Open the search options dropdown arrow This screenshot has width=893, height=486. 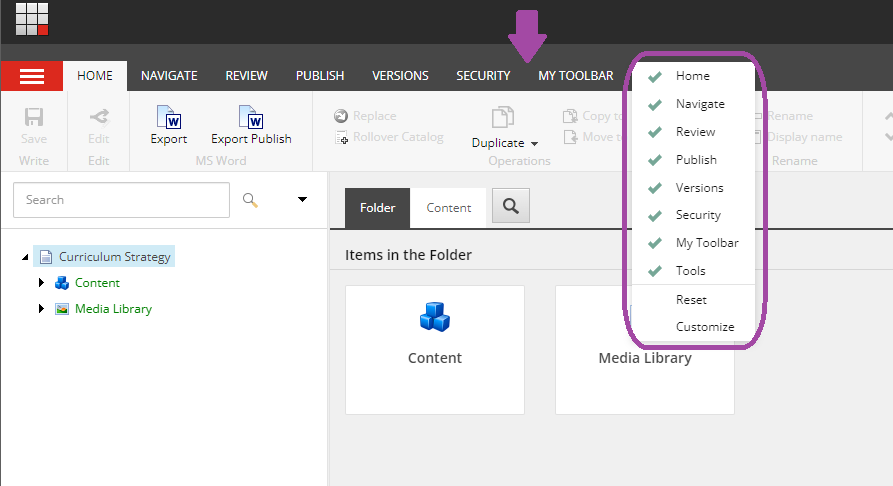(302, 199)
